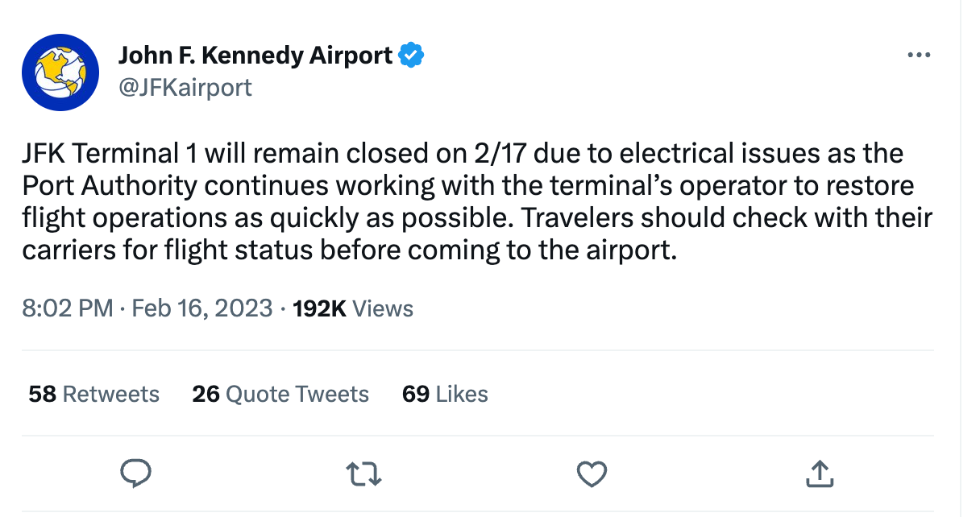
Task: Open the 26 Quote Tweets list
Action: (x=280, y=394)
